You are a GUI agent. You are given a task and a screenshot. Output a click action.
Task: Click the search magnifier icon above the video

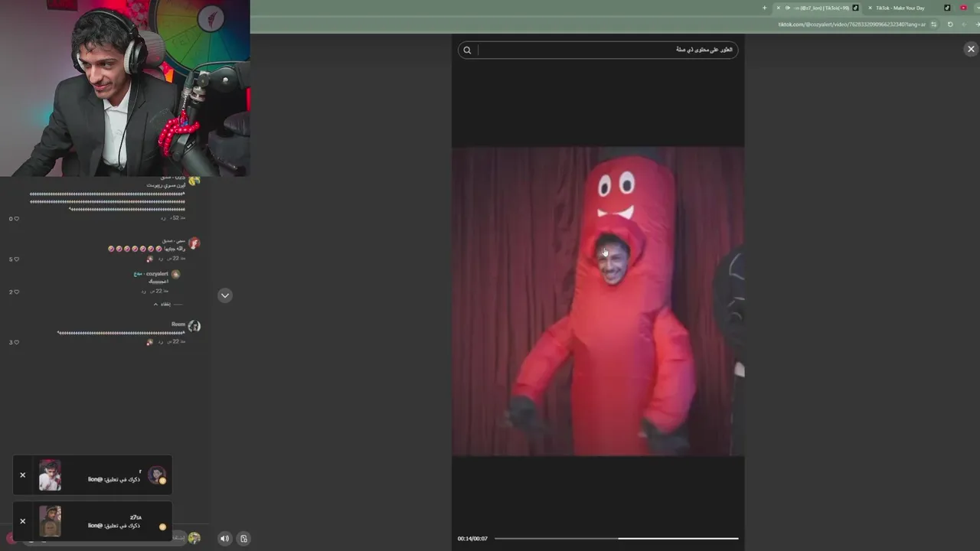(x=467, y=51)
